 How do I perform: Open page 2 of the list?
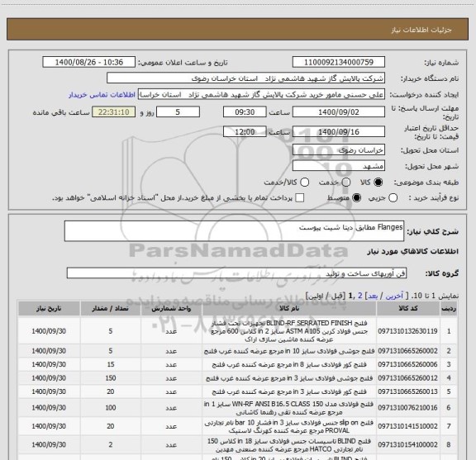click(360, 296)
